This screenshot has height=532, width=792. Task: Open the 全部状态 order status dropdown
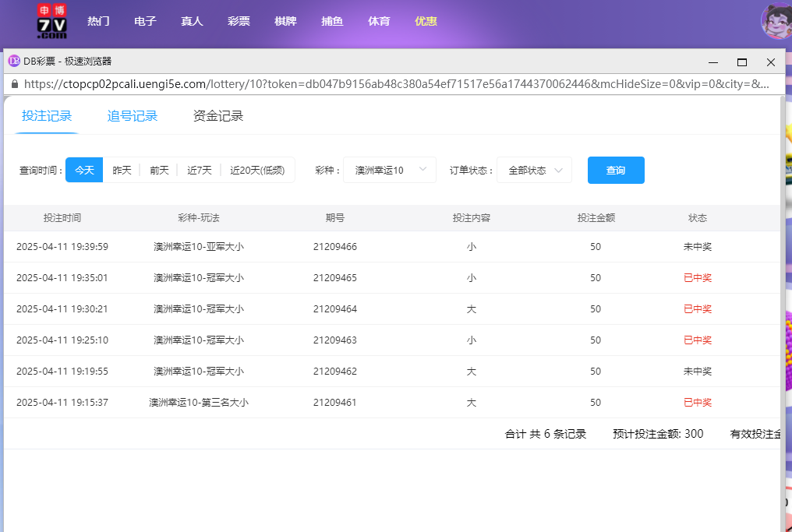pyautogui.click(x=534, y=170)
